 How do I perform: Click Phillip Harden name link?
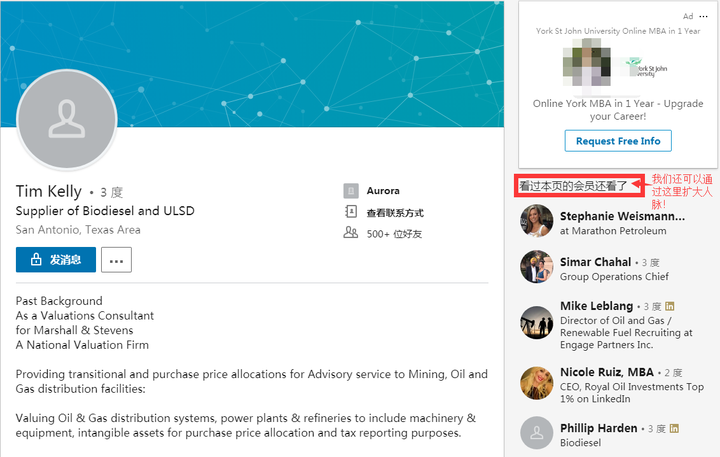pyautogui.click(x=598, y=428)
